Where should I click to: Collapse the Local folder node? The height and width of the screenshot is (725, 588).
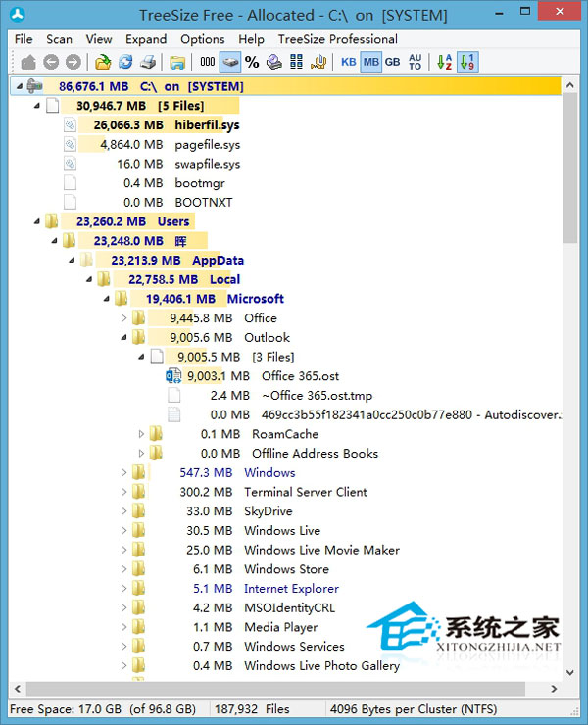(89, 279)
